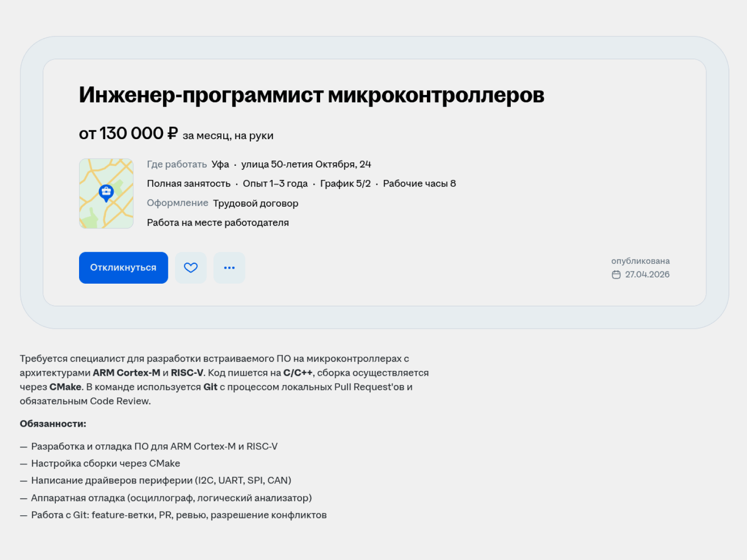Click the График 5/2 label

pos(345,184)
